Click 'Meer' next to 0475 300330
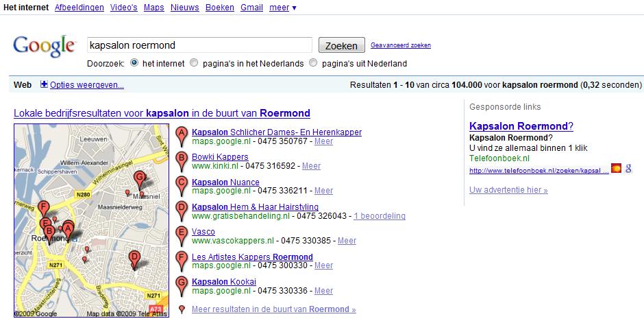The height and width of the screenshot is (321, 644). pyautogui.click(x=323, y=265)
